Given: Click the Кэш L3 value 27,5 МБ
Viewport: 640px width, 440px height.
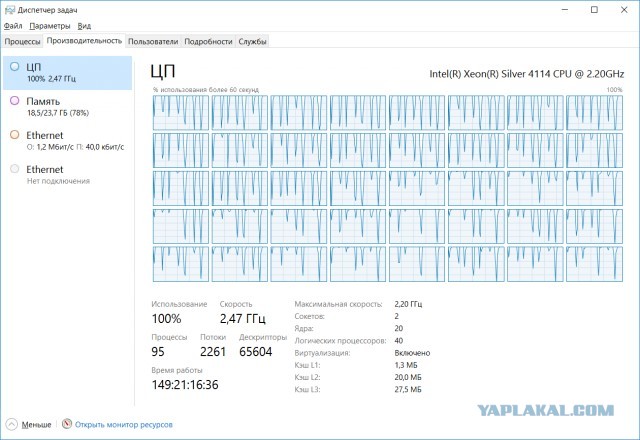Looking at the screenshot, I should pyautogui.click(x=408, y=390).
